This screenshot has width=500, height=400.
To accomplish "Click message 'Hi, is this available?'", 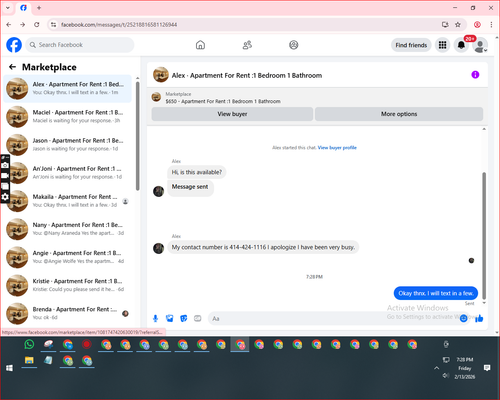I will [x=197, y=172].
